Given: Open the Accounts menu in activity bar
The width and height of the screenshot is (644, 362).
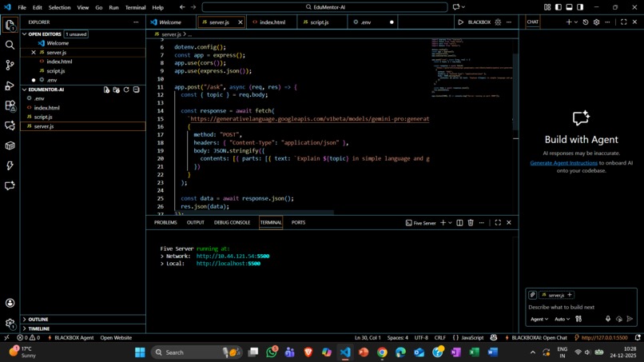Looking at the screenshot, I should [10, 303].
